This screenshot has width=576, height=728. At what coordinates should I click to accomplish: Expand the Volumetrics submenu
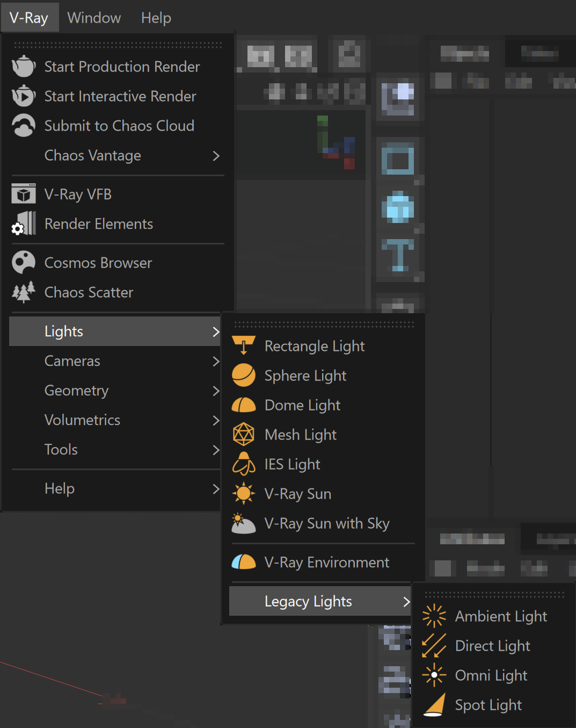coord(115,420)
